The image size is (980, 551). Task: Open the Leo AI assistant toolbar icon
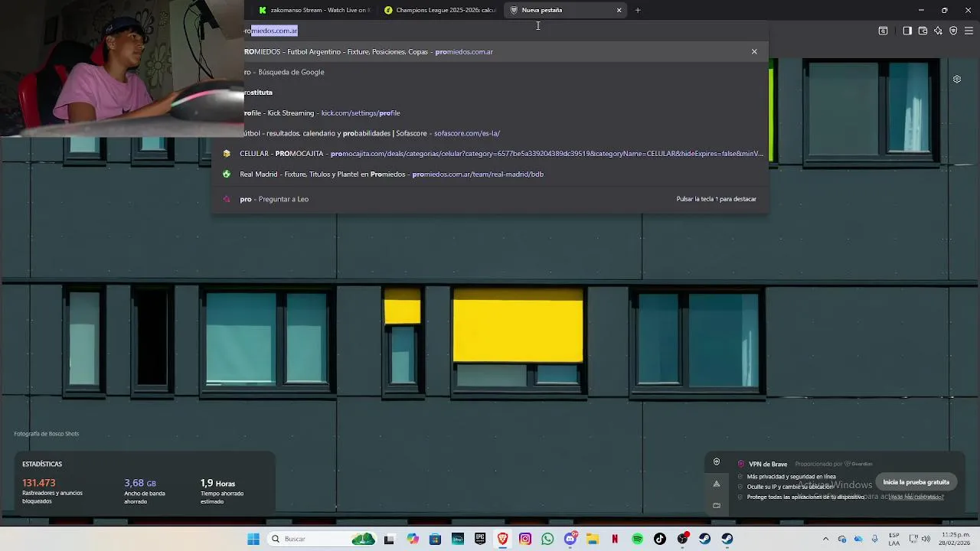pos(938,31)
